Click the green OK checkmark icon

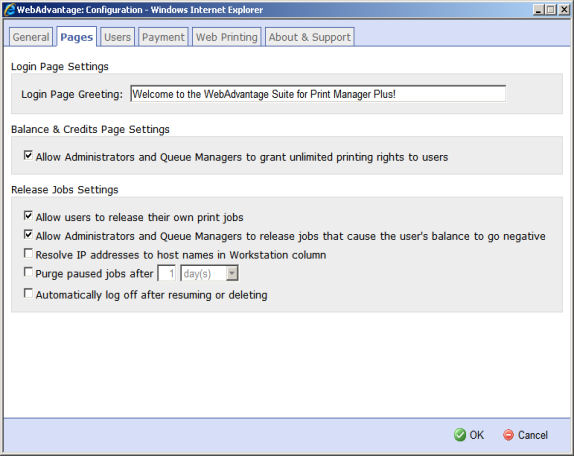(x=460, y=435)
